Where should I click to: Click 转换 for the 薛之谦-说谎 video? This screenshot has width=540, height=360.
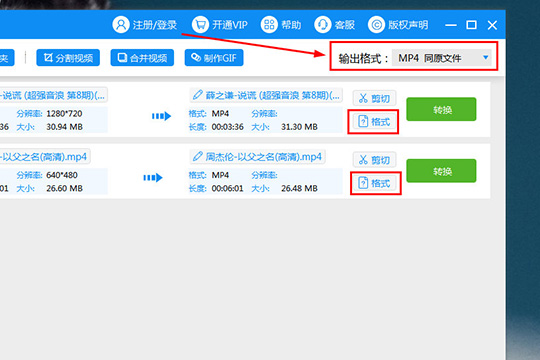coord(441,109)
